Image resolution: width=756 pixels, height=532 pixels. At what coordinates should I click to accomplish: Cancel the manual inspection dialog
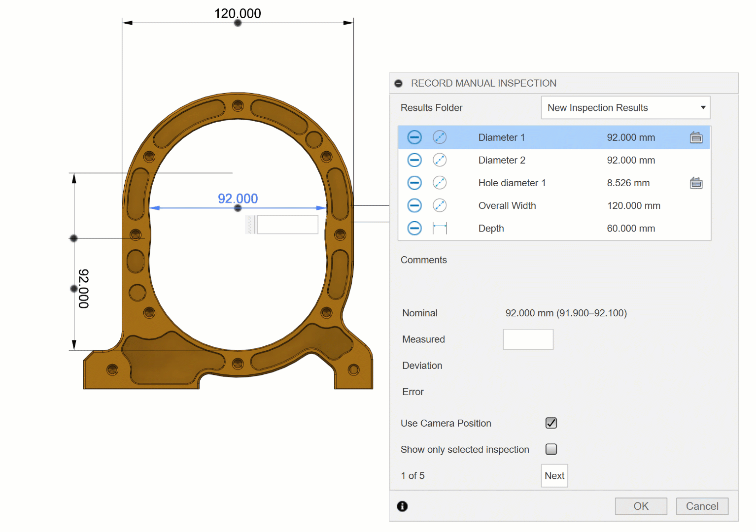click(702, 506)
